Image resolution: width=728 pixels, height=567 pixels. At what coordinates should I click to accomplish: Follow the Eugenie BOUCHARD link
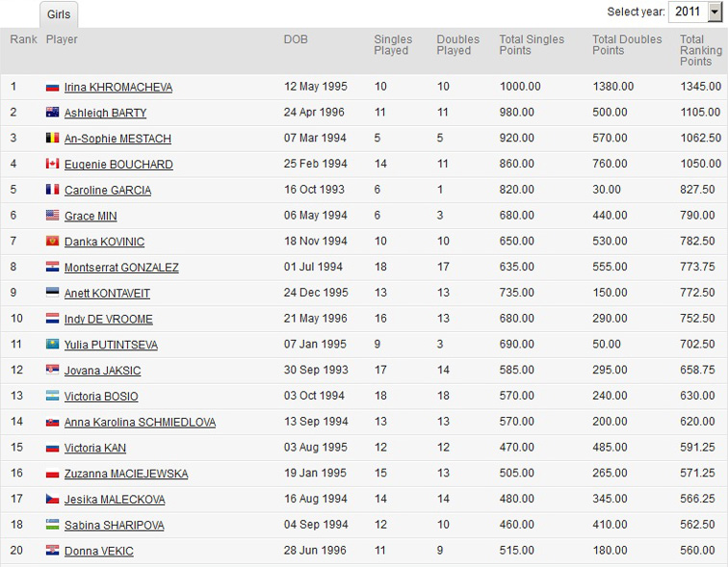point(118,165)
